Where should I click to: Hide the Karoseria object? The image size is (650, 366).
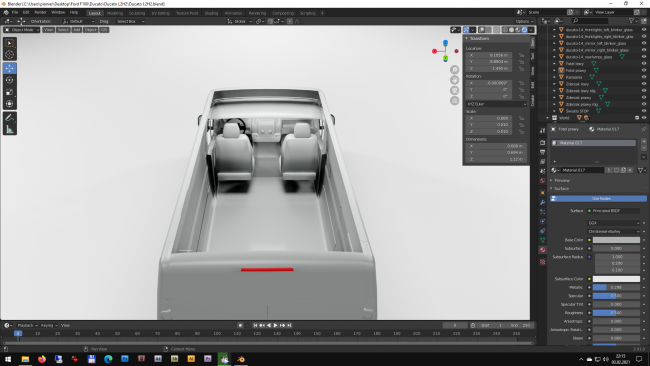point(644,77)
